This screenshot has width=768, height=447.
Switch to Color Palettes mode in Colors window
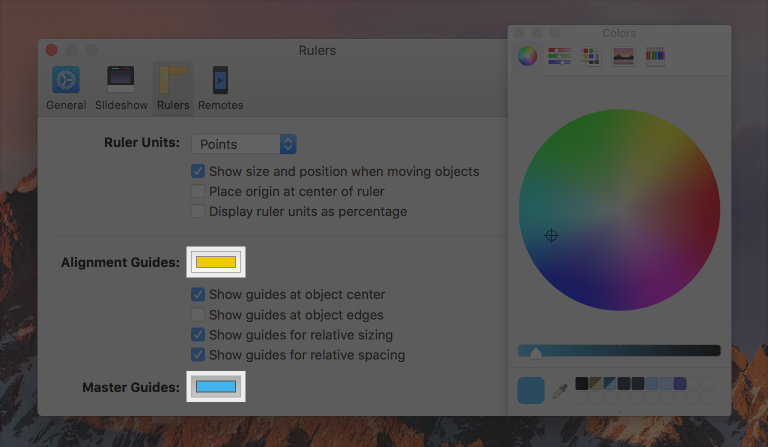click(591, 56)
